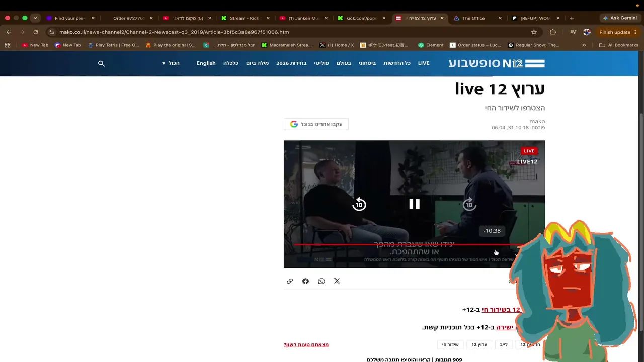The width and height of the screenshot is (644, 362).
Task: Open the Regular Show bookmark
Action: coord(533,45)
